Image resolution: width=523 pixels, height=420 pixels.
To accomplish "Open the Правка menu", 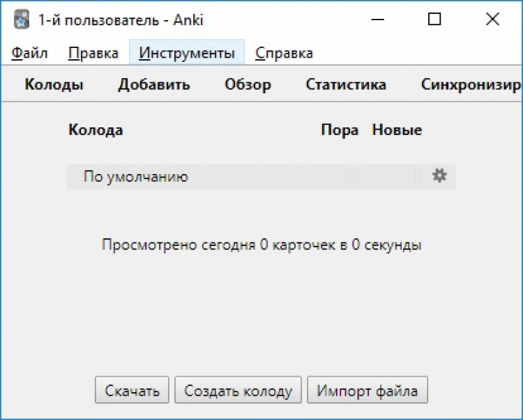I will coord(93,53).
